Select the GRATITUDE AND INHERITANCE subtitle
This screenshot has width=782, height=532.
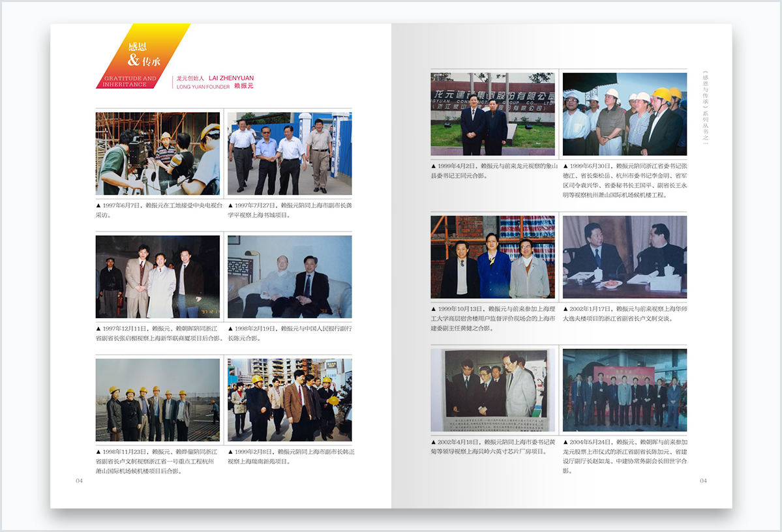click(x=129, y=81)
